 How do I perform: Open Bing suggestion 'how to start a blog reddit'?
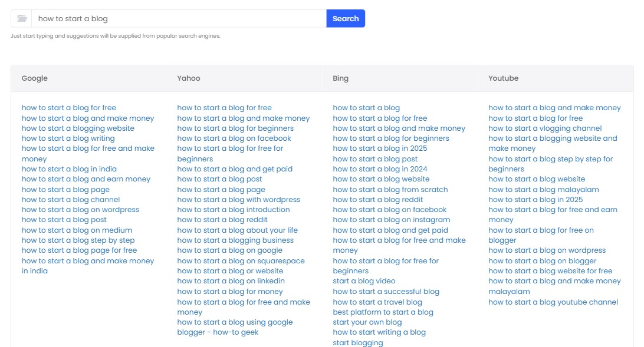pos(378,200)
